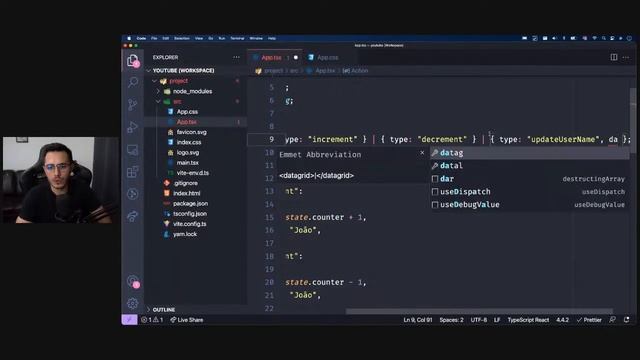
Task: Click LF end-of-line selector
Action: [x=497, y=320]
